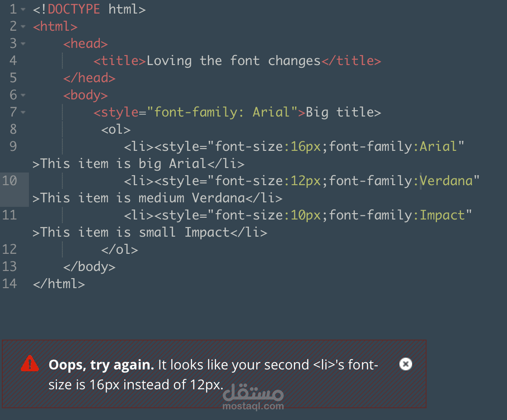Click the opening ol tag
Viewport: 507px width, 420px height.
(116, 130)
